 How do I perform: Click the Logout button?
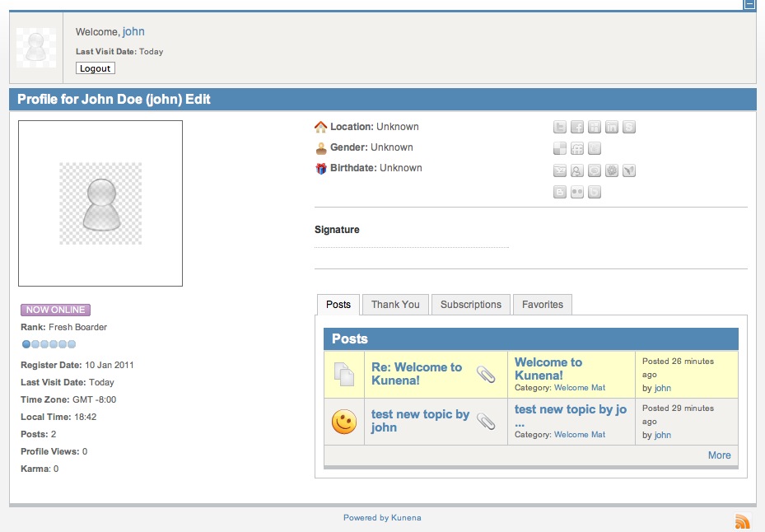(x=96, y=68)
